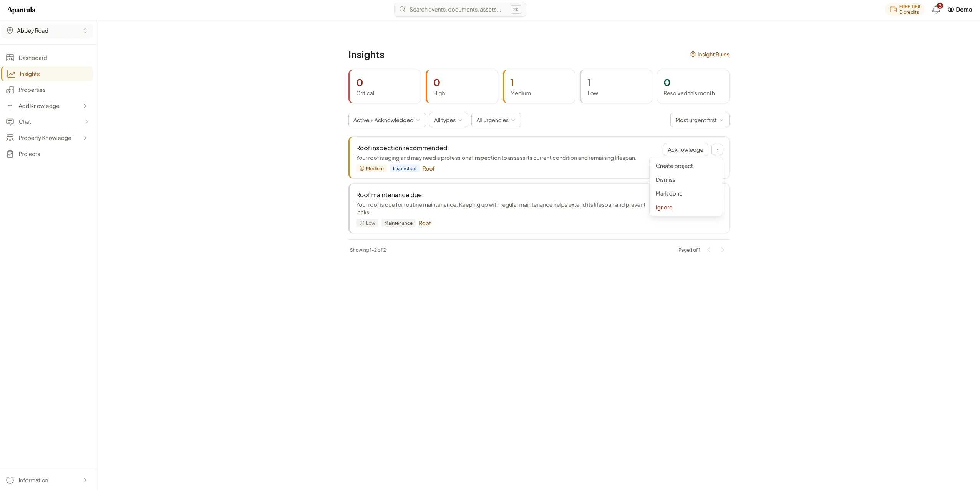Click the credits wallet icon
The height and width of the screenshot is (490, 980).
[x=893, y=10]
